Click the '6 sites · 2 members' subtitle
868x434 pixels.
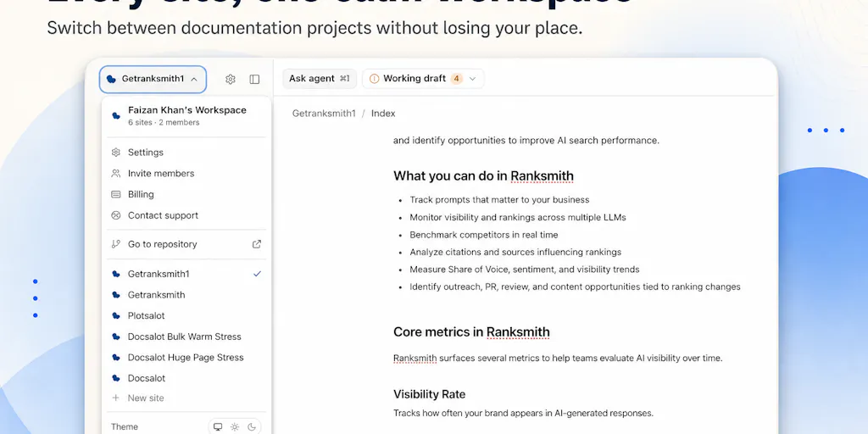click(x=164, y=122)
